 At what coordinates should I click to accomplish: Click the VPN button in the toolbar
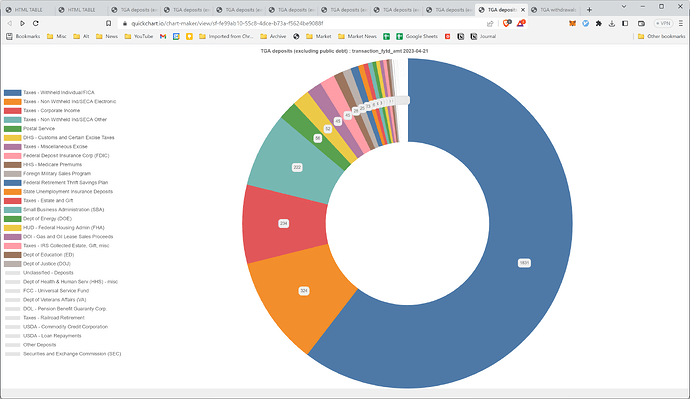click(663, 23)
